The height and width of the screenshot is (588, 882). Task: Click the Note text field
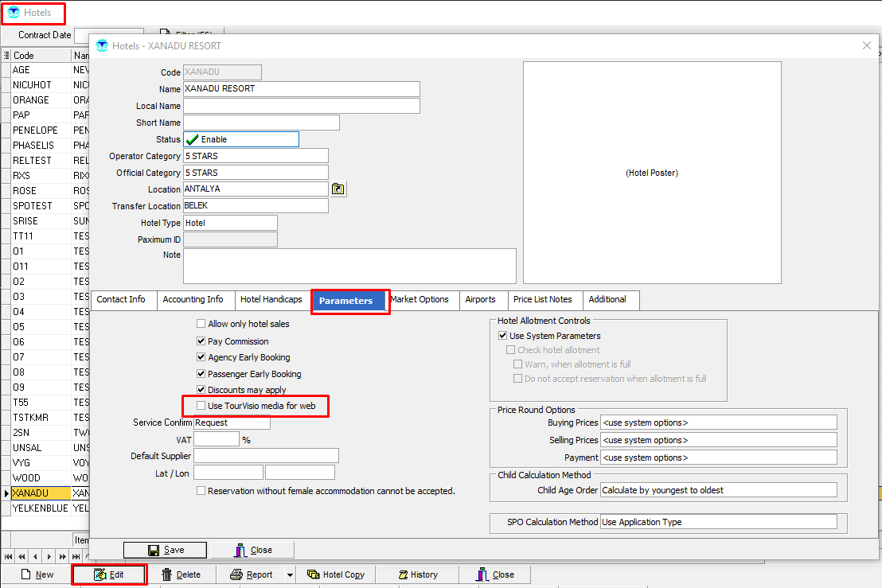coord(349,266)
